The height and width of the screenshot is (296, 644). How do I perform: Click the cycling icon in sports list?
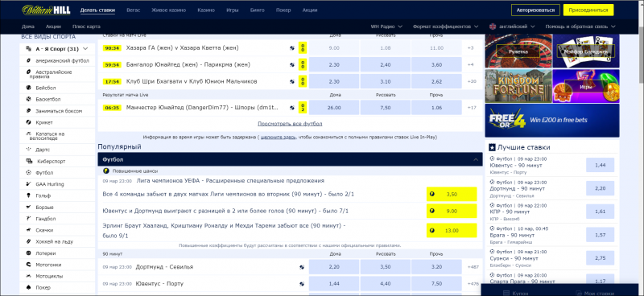(28, 134)
